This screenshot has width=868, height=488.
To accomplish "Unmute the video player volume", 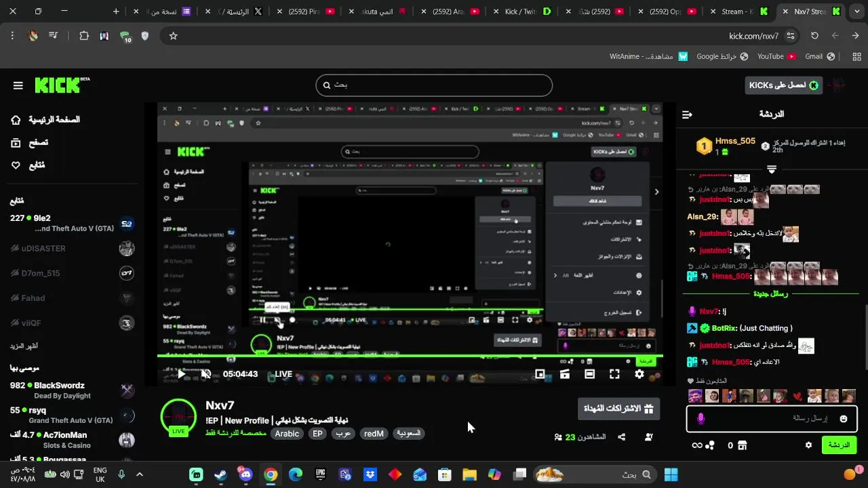I will click(x=206, y=373).
